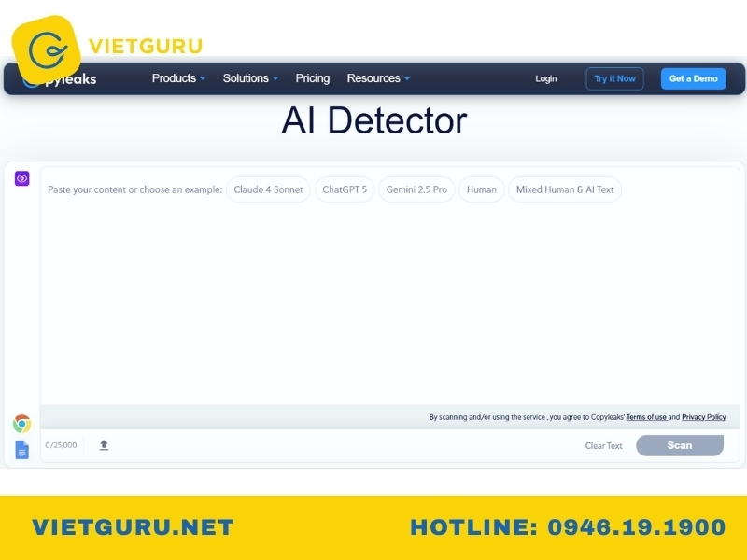This screenshot has height=560, width=747.
Task: Expand the Products dropdown menu
Action: click(178, 78)
